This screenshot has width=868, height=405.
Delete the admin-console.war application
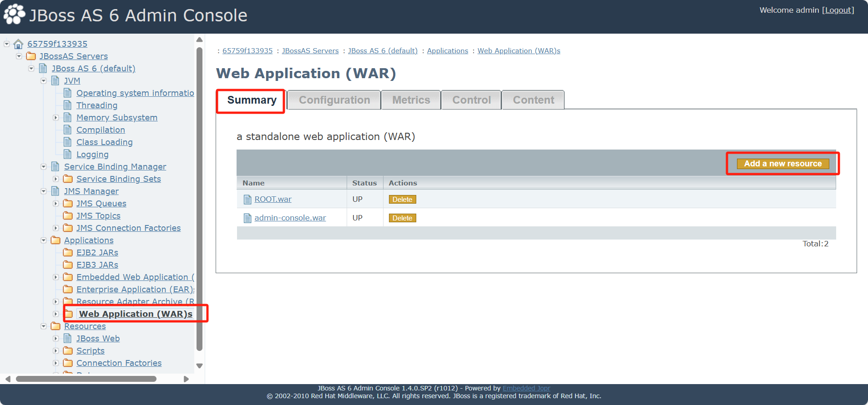pyautogui.click(x=402, y=218)
